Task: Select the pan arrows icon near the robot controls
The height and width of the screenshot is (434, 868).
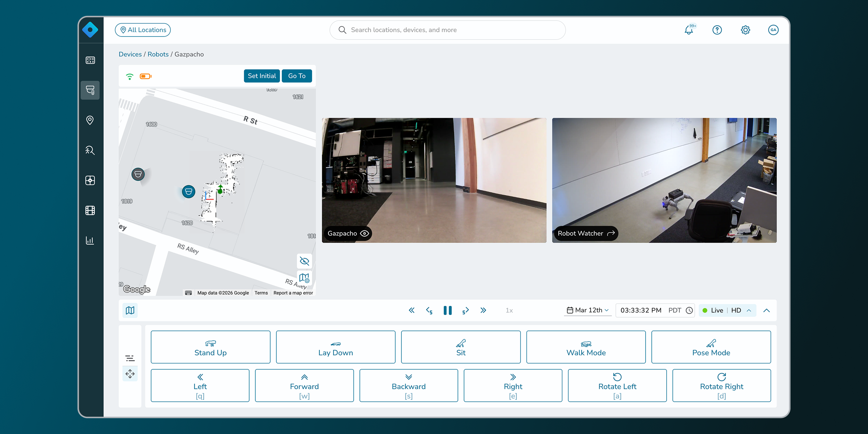Action: 130,373
